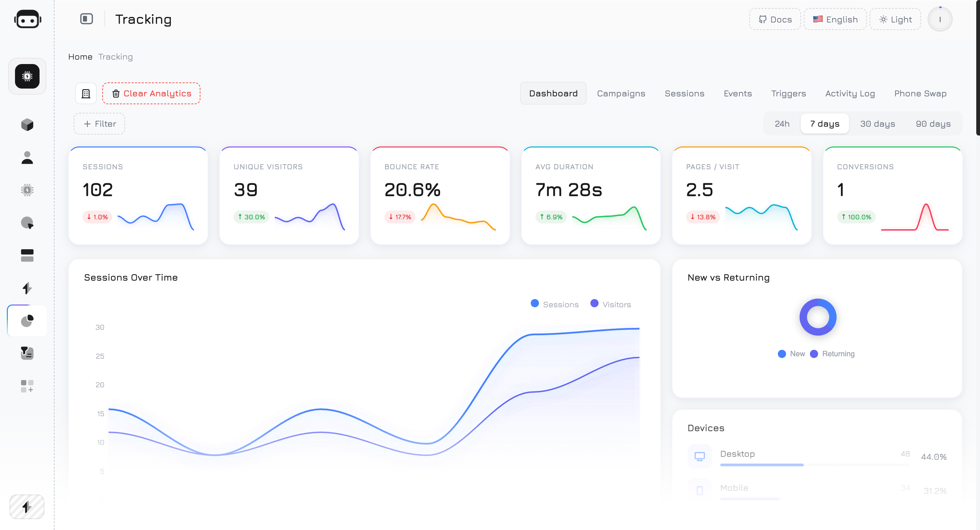
Task: Click the user avatar in top bar
Action: (940, 19)
